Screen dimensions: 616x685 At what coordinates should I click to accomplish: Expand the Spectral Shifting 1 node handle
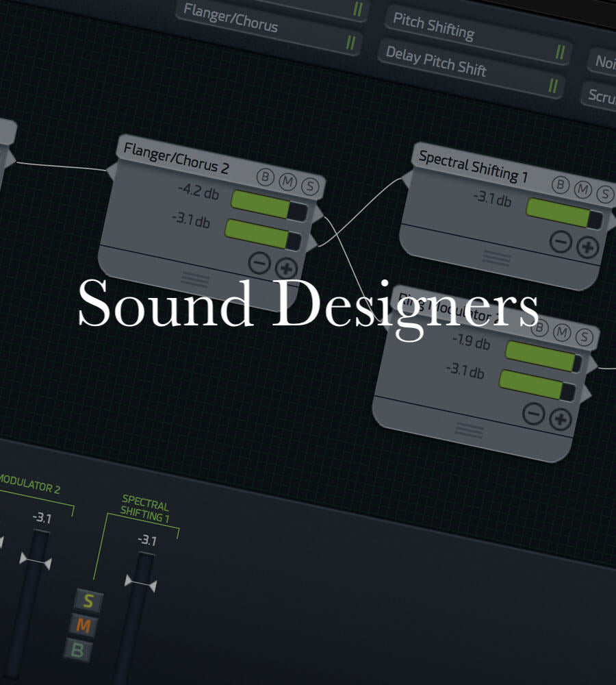[x=496, y=258]
